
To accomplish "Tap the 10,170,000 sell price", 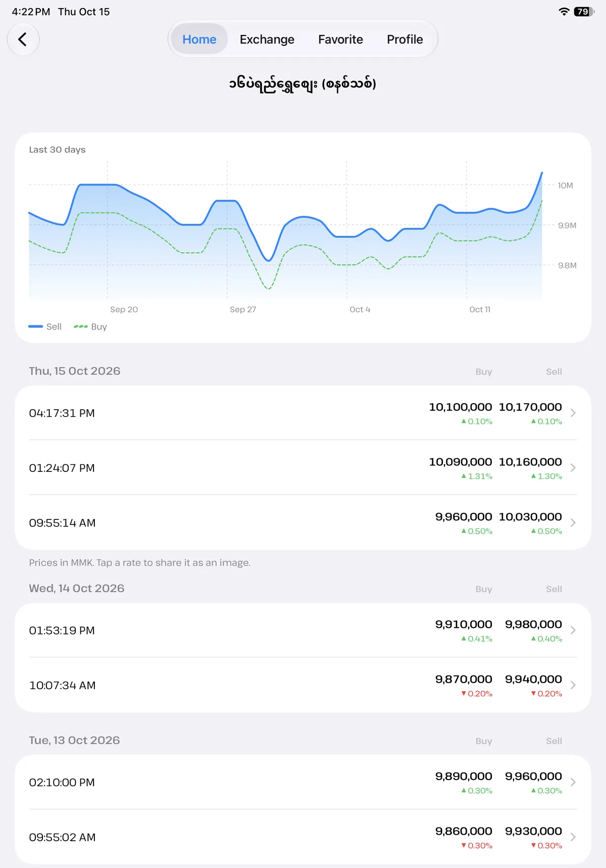I will pyautogui.click(x=530, y=407).
